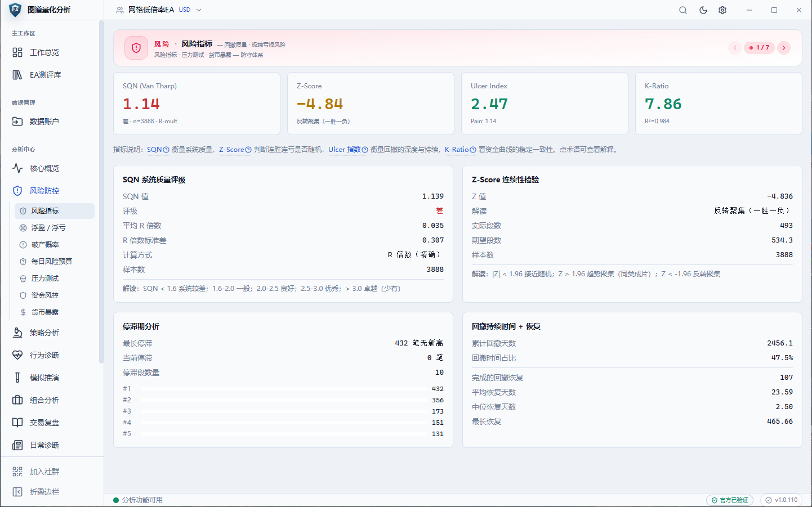Click the 交易复盘 book icon
812x507 pixels.
[x=17, y=423]
